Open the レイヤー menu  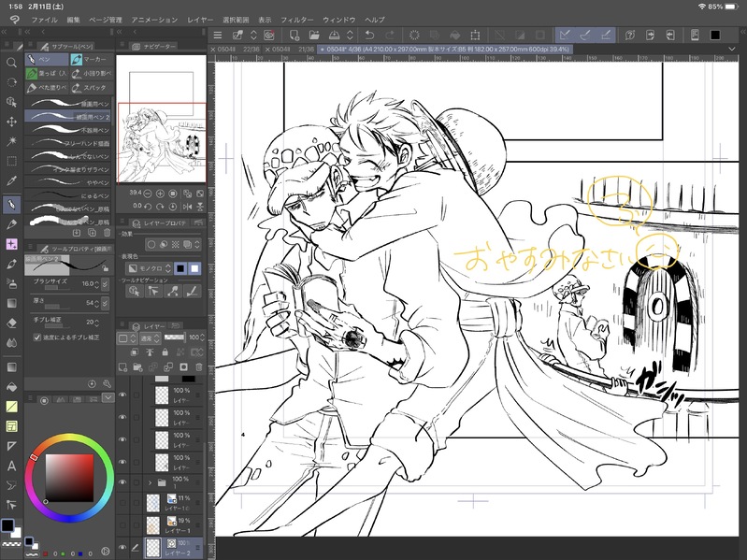(x=200, y=20)
